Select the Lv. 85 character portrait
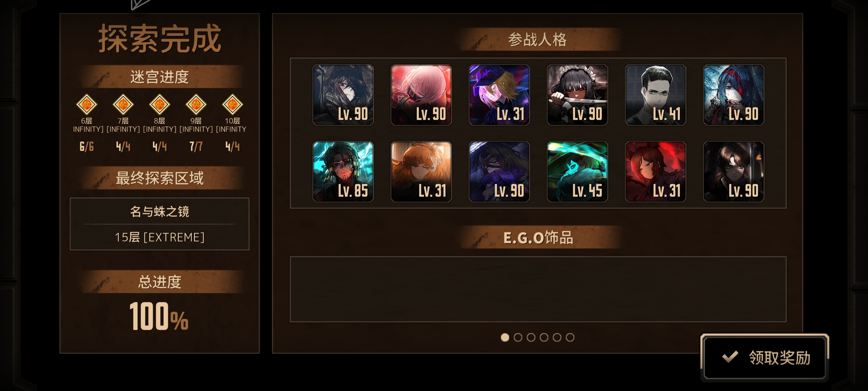 point(343,171)
